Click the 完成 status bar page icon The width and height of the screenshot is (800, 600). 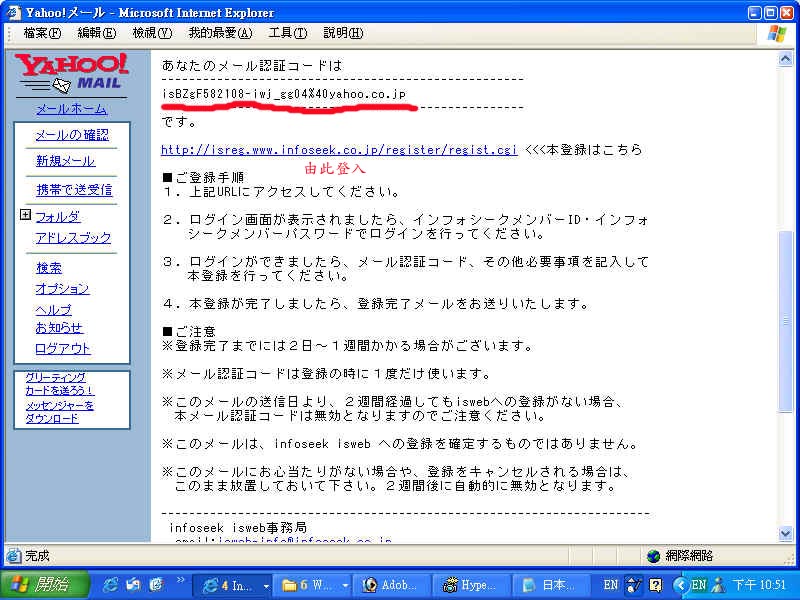tap(13, 556)
